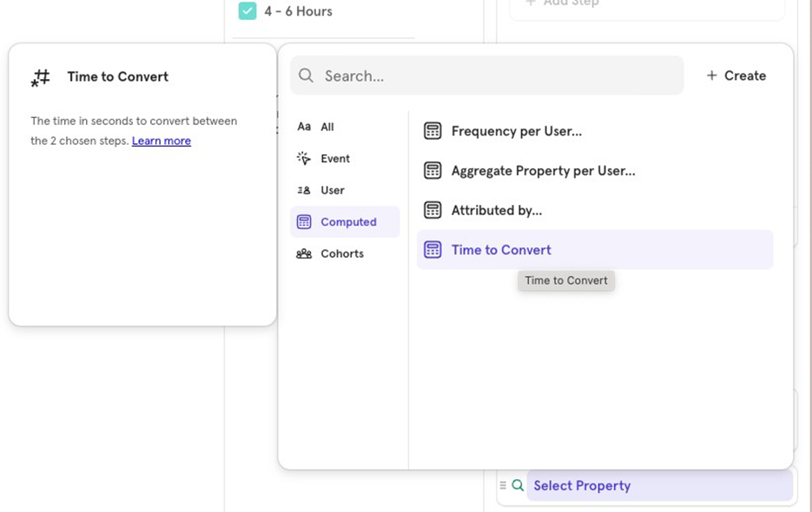Click the User category icon
Screen dimensions: 812x512
click(x=304, y=191)
